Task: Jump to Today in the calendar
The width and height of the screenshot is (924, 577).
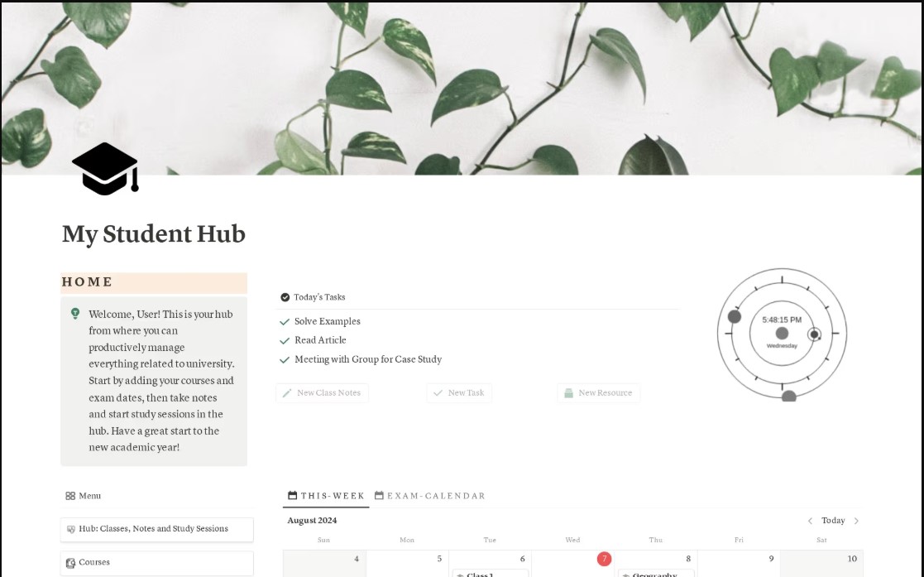Action: coord(833,521)
